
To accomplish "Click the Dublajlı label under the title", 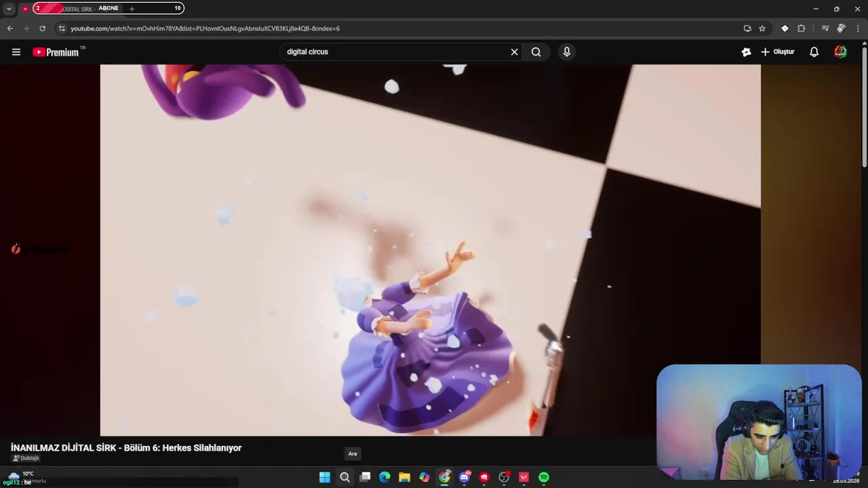I will tap(26, 458).
